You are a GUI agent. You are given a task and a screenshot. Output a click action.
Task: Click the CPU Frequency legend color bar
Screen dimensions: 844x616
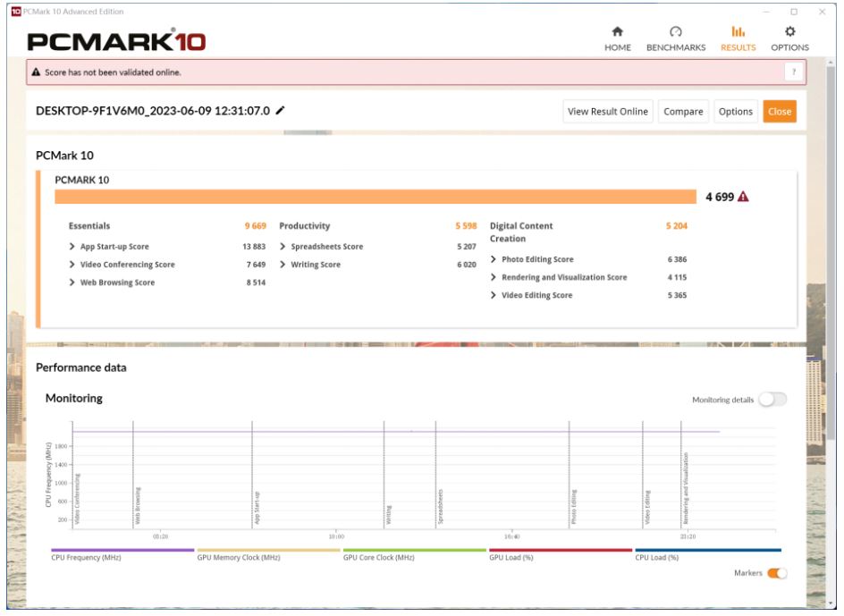122,550
